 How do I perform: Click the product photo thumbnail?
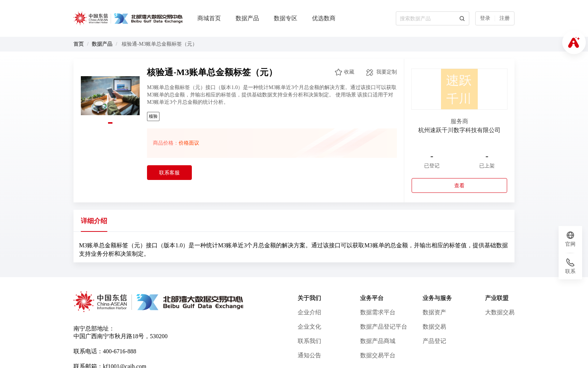click(110, 96)
